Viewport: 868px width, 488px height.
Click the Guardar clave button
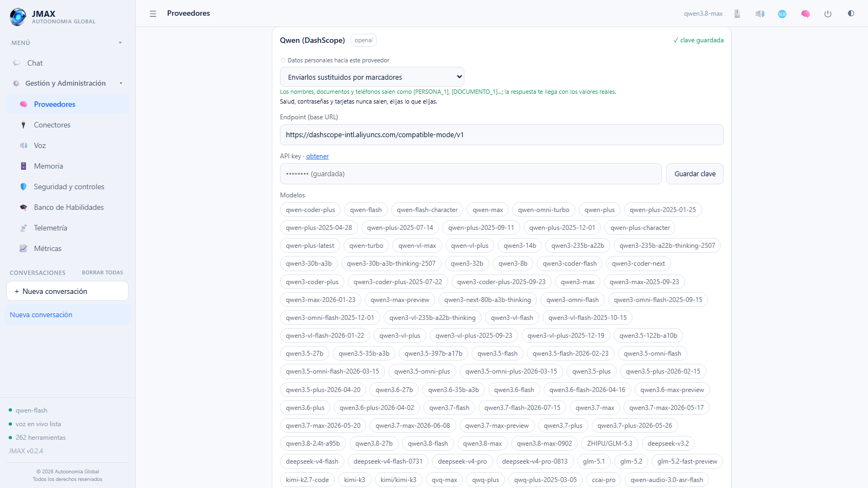click(x=695, y=174)
